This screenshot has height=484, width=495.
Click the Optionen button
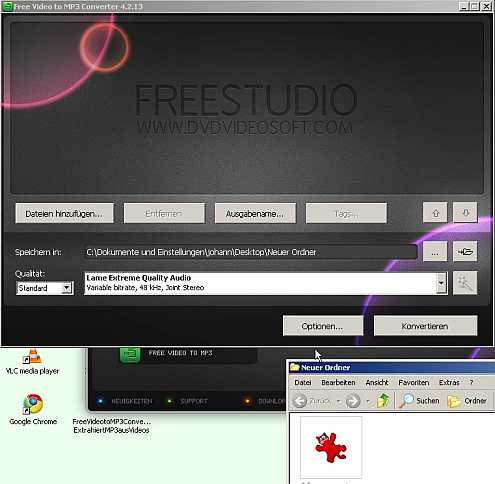click(323, 326)
